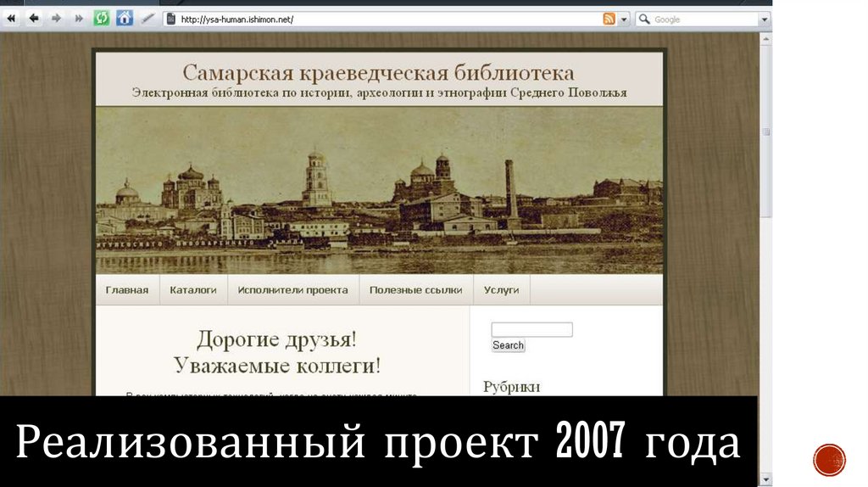Click the scrollbar down arrow
Viewport: 868px width, 487px height.
pos(765,480)
